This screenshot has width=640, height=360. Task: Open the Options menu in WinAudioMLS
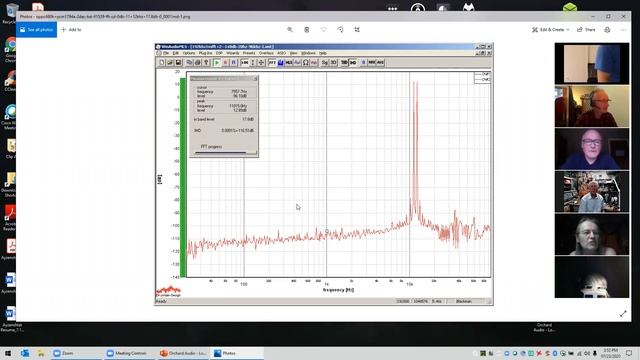(x=189, y=53)
